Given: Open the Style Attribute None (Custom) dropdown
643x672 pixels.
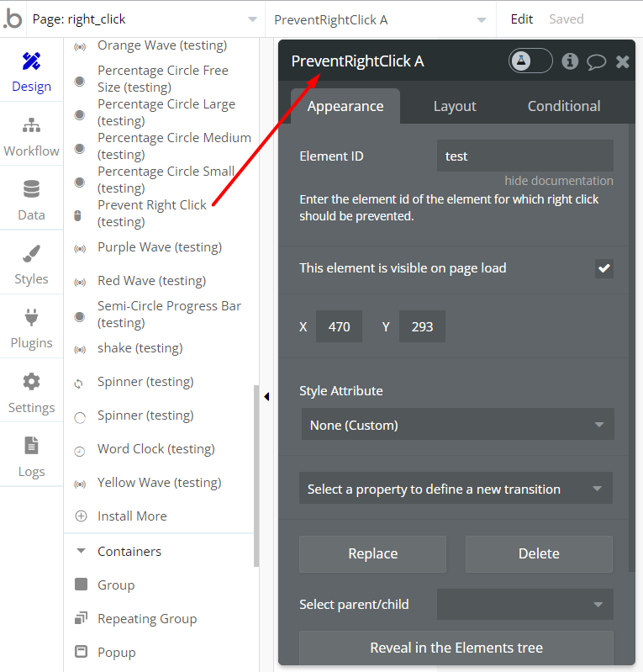Looking at the screenshot, I should pos(457,424).
